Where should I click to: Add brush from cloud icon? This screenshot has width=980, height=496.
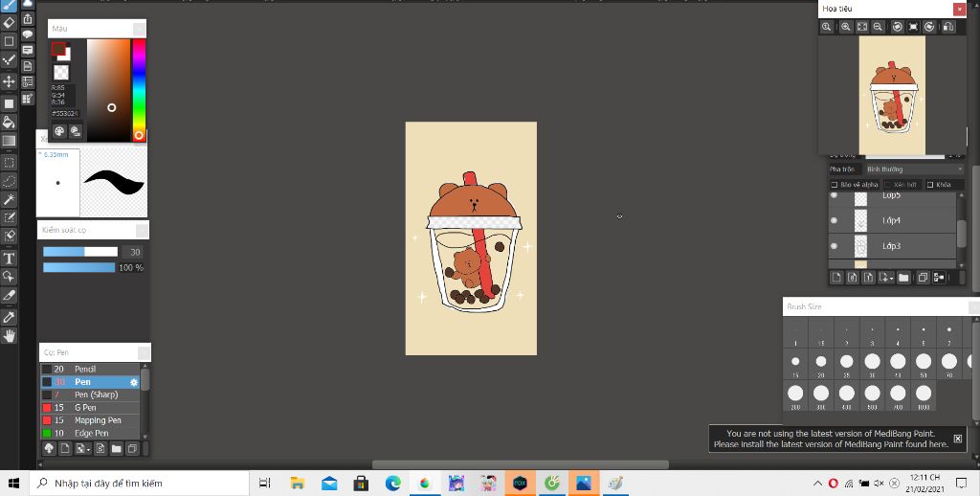(x=50, y=448)
